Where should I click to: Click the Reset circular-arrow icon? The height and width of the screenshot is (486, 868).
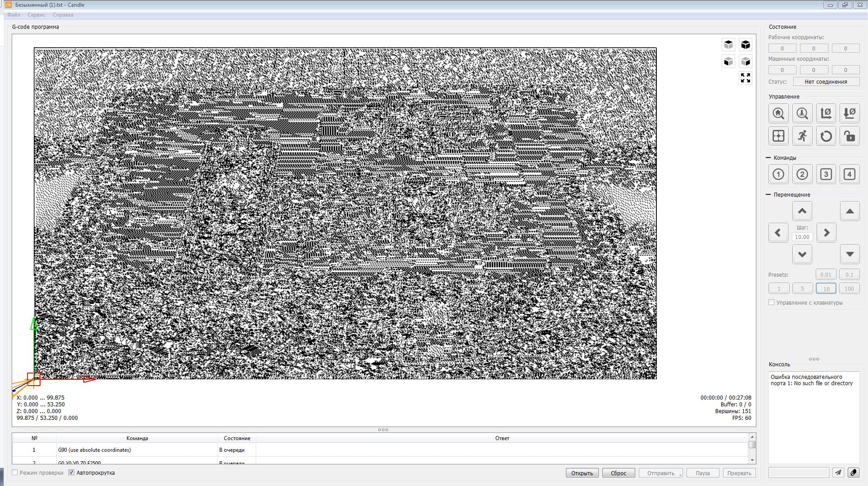826,136
